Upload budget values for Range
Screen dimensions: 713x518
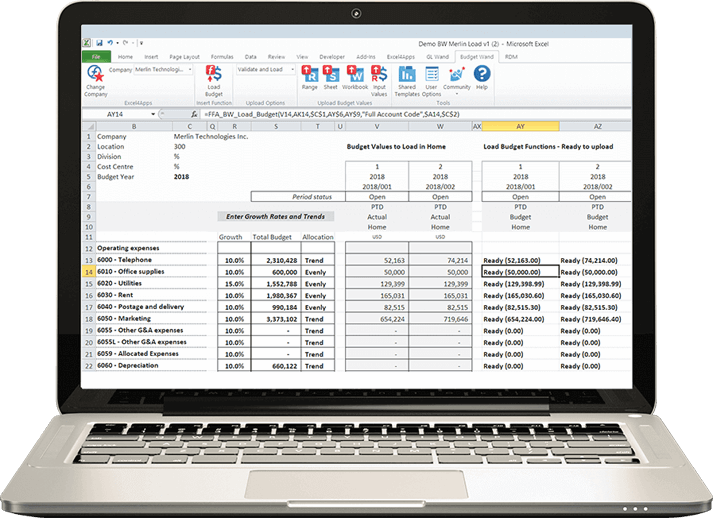click(x=310, y=73)
